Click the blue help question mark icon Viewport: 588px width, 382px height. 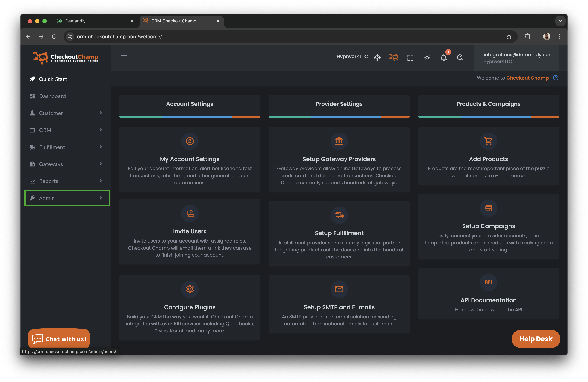point(556,78)
